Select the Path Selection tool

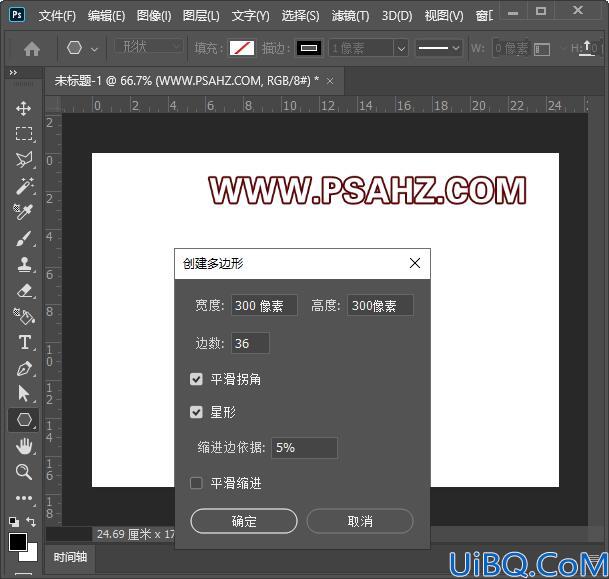point(24,394)
